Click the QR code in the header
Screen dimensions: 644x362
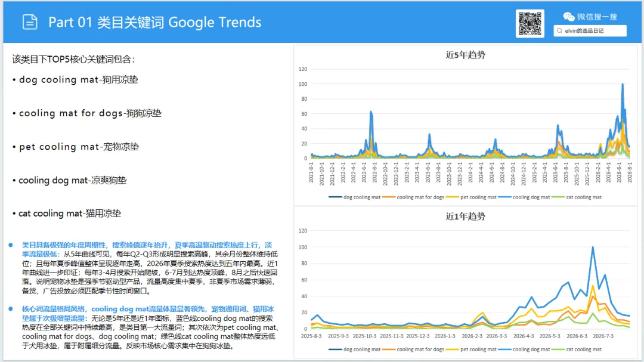coord(530,23)
